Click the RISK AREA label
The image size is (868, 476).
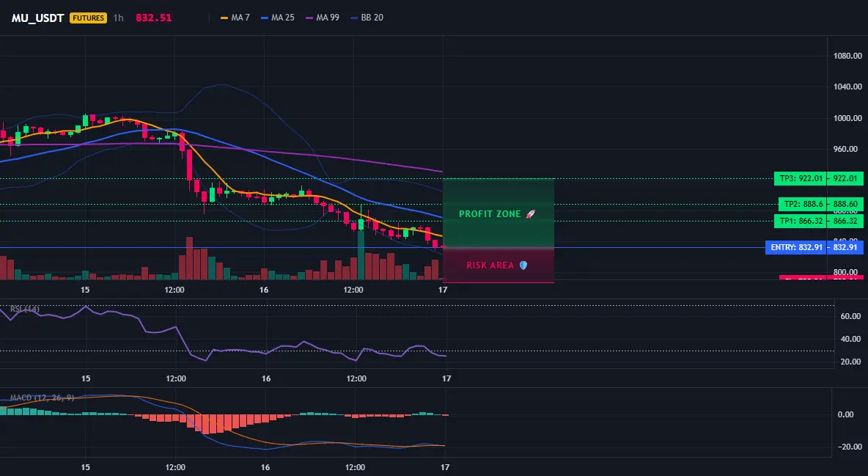496,266
